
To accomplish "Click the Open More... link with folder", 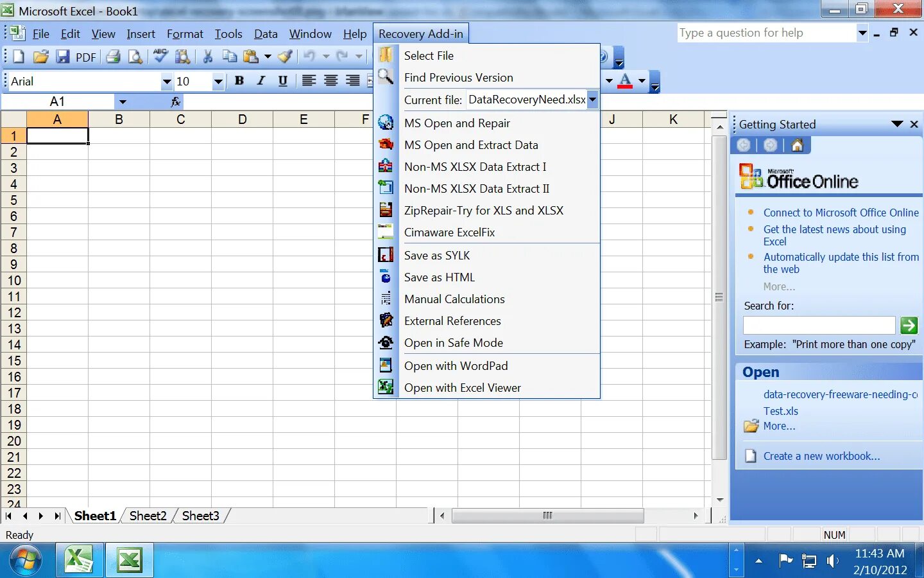I will [x=779, y=426].
